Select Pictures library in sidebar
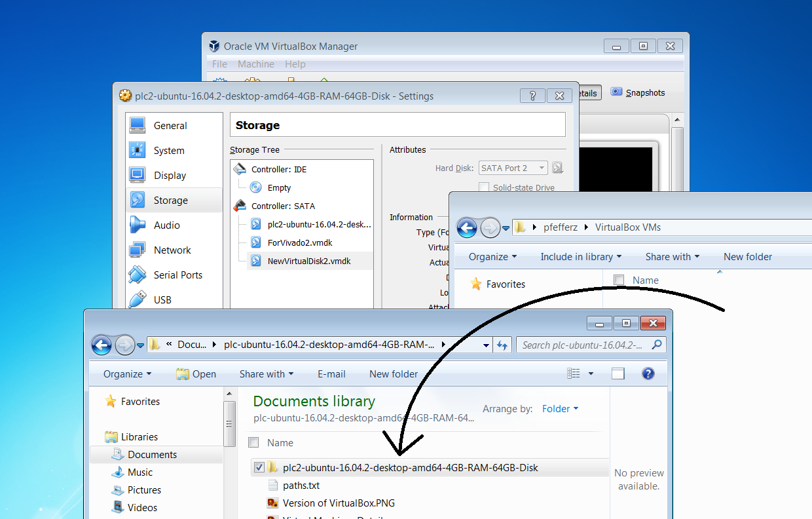The height and width of the screenshot is (519, 812). [136, 490]
